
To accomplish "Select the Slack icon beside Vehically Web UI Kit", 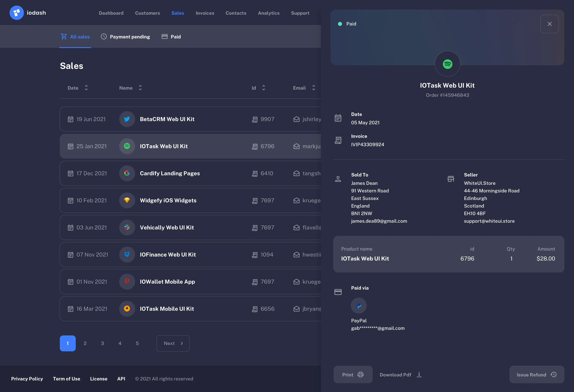I will [x=127, y=227].
